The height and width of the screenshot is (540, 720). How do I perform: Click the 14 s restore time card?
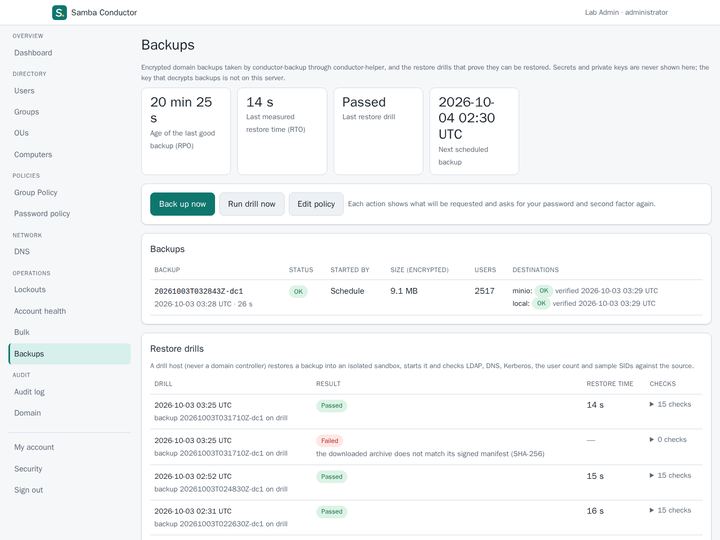pos(282,131)
